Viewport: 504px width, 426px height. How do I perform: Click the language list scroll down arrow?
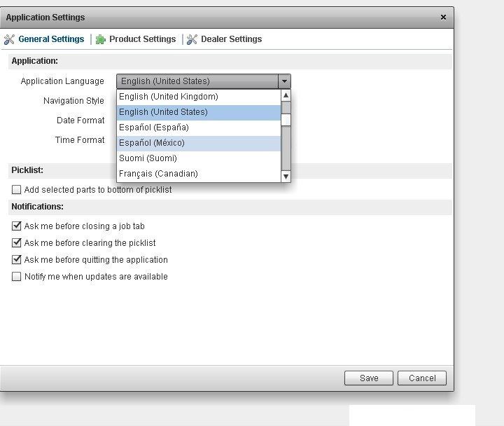click(286, 177)
